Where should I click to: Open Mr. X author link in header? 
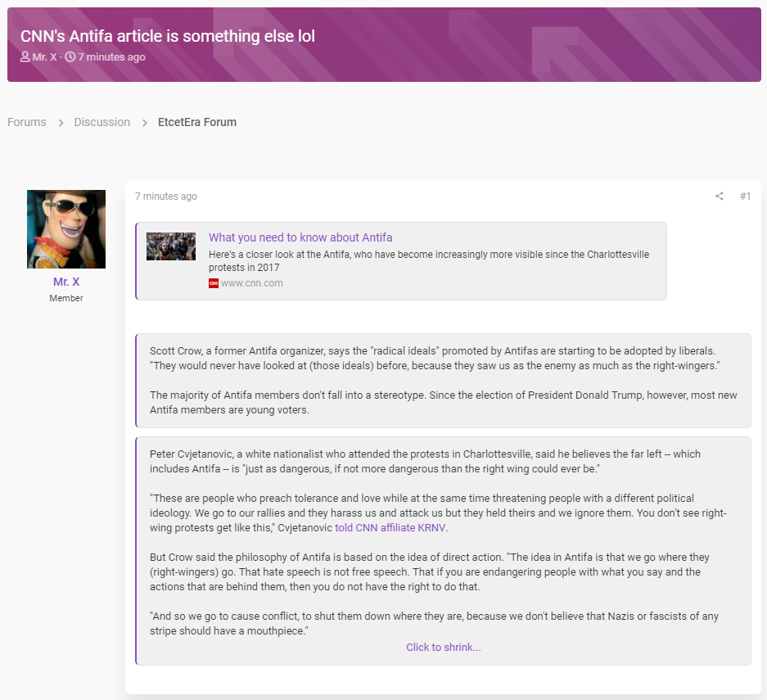tap(44, 56)
